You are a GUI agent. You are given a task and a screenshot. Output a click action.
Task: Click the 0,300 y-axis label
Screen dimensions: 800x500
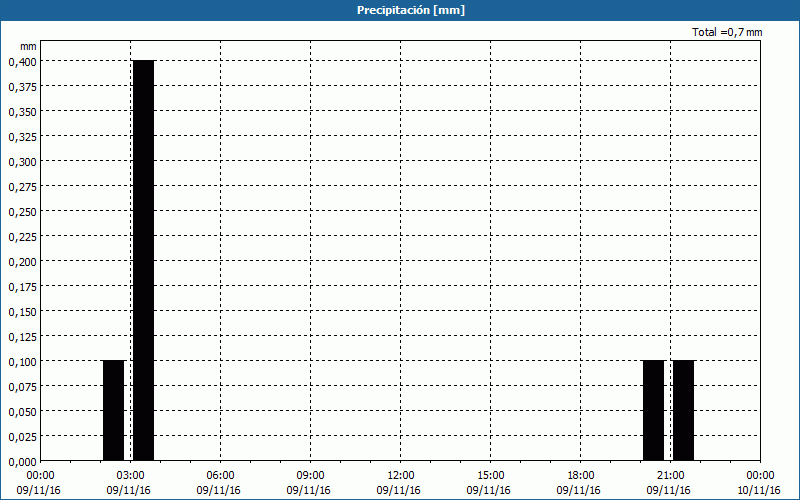pos(22,162)
